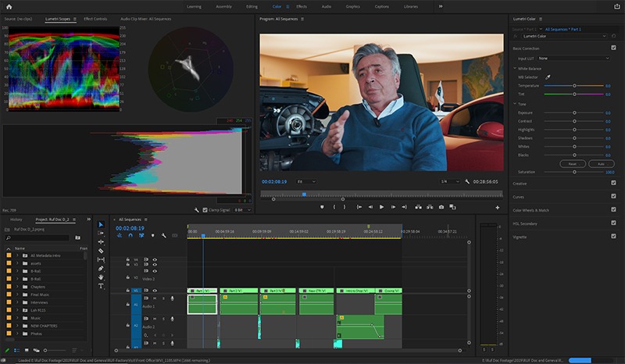This screenshot has width=625, height=364.
Task: Select the Track Select Forward tool
Action: coord(101,233)
